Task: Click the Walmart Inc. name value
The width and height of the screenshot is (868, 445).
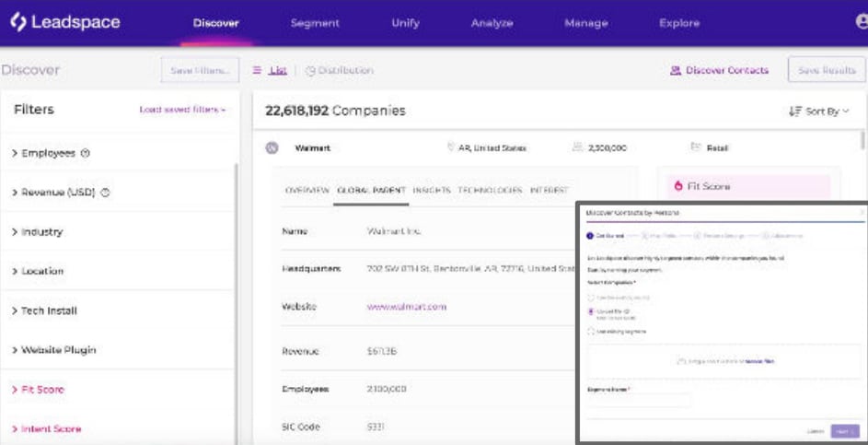Action: tap(394, 231)
